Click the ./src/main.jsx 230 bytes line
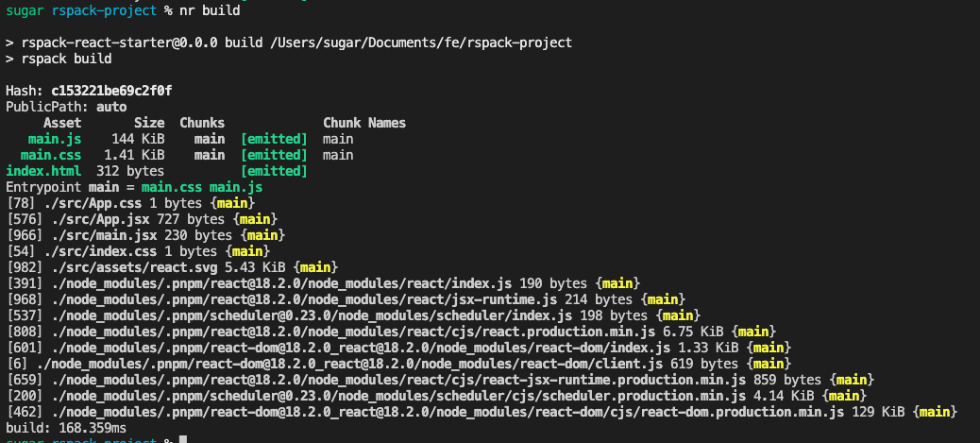 coord(145,235)
